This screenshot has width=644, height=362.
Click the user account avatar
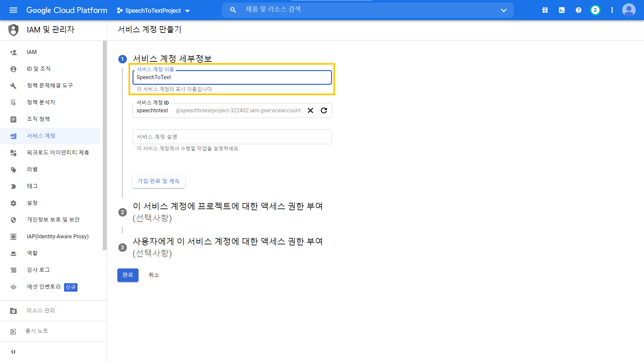629,10
